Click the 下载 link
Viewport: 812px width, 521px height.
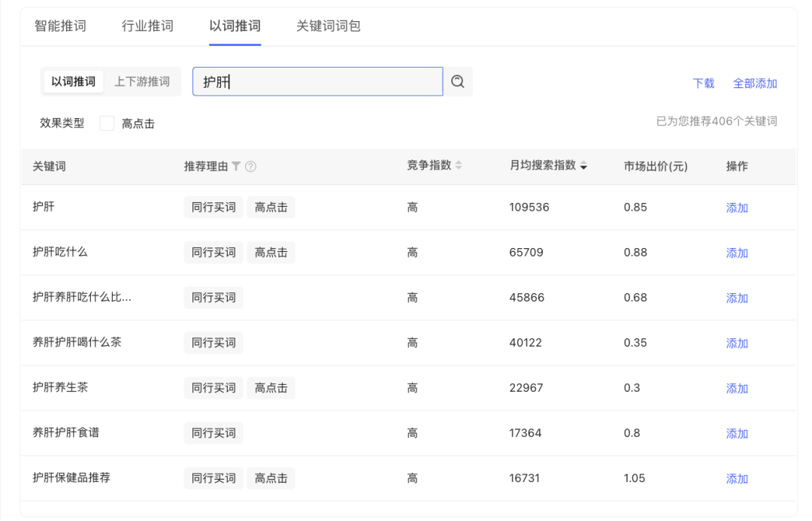pyautogui.click(x=703, y=83)
